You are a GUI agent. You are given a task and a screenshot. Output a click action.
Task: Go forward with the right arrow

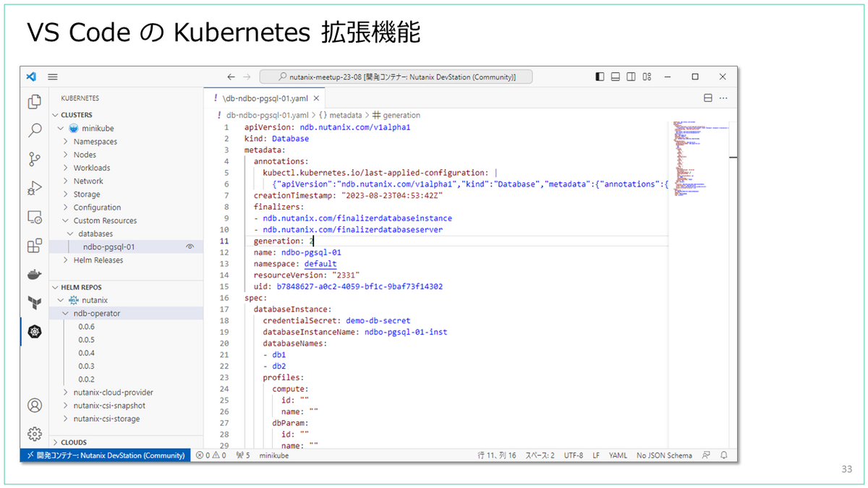[x=247, y=77]
